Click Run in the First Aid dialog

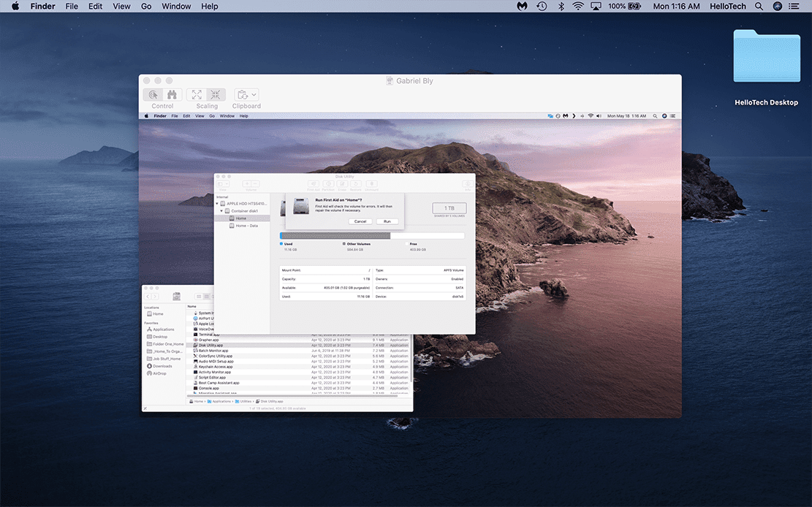(387, 221)
